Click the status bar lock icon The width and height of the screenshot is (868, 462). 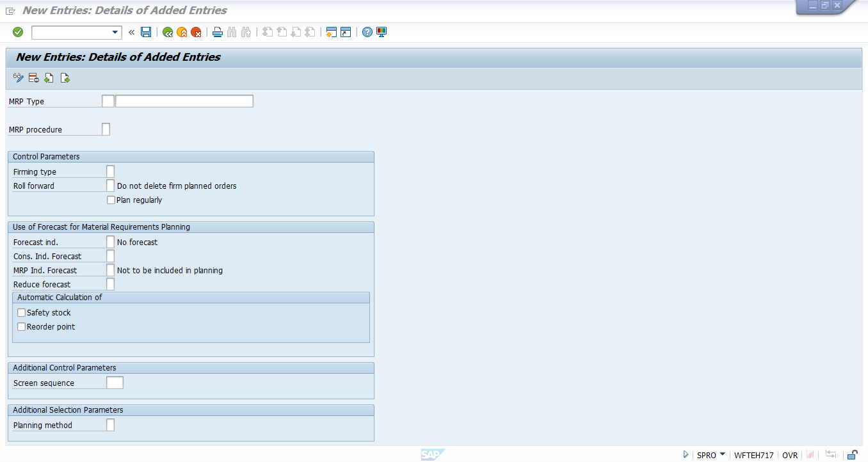coord(852,455)
